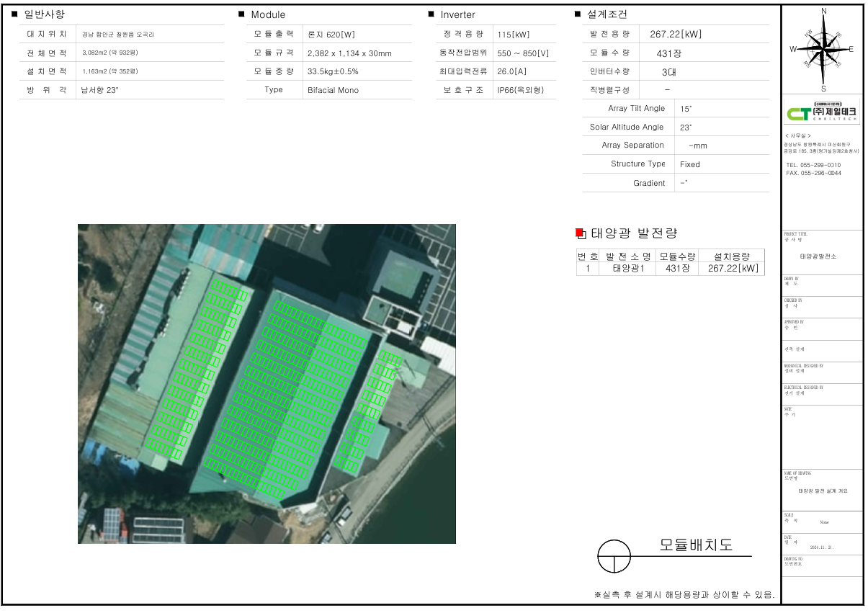Select the IP66(옥외형) protection cell
Screen dimensions: 868x613
pyautogui.click(x=520, y=90)
